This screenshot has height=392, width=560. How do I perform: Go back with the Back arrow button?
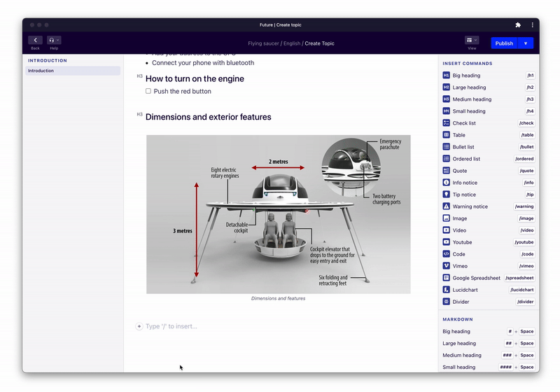36,40
